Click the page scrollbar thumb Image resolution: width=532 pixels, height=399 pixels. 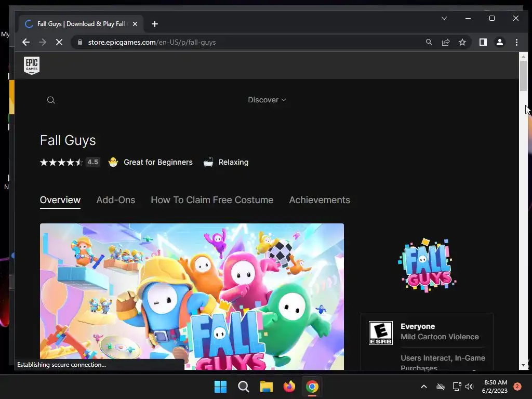coord(523,75)
